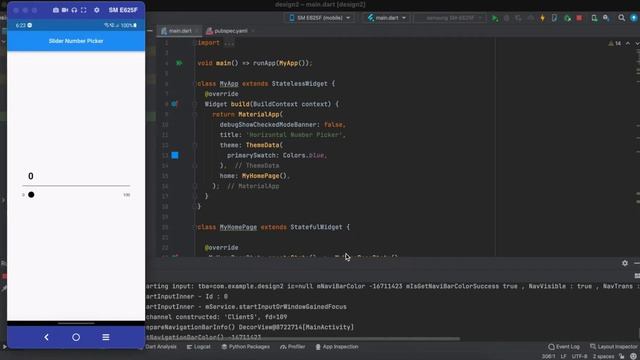Open the App Inspection tool window
Screen dimensions: 640x360
(x=337, y=347)
